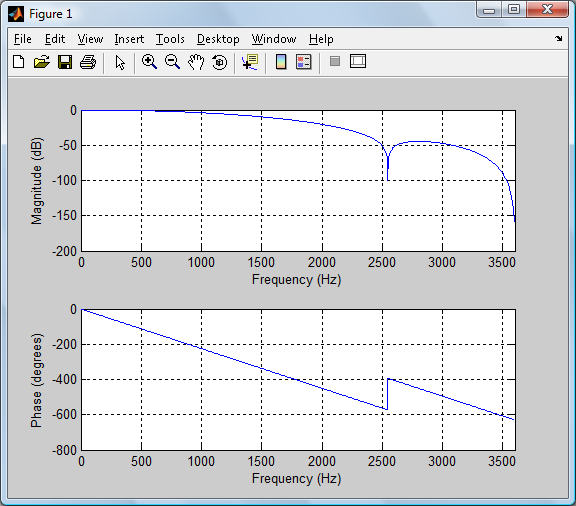Viewport: 576px width, 506px height.
Task: Select the Edit Plot arrow tool
Action: tap(120, 62)
